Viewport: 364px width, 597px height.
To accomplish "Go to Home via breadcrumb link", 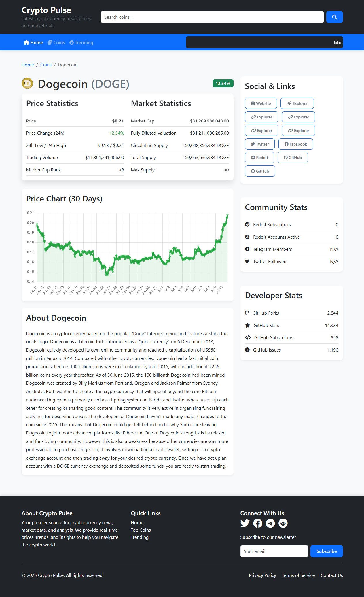I will pyautogui.click(x=28, y=65).
